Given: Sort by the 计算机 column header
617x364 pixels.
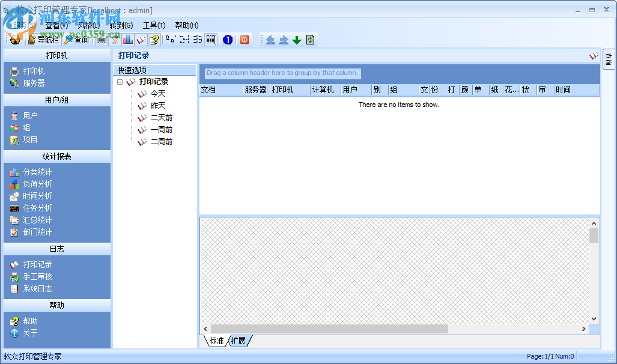Looking at the screenshot, I should 326,89.
